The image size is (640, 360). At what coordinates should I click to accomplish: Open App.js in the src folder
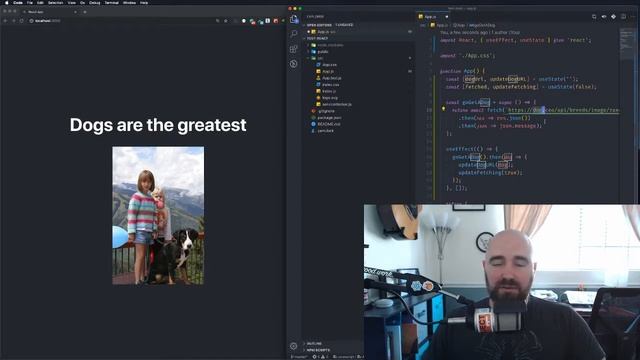pyautogui.click(x=328, y=71)
